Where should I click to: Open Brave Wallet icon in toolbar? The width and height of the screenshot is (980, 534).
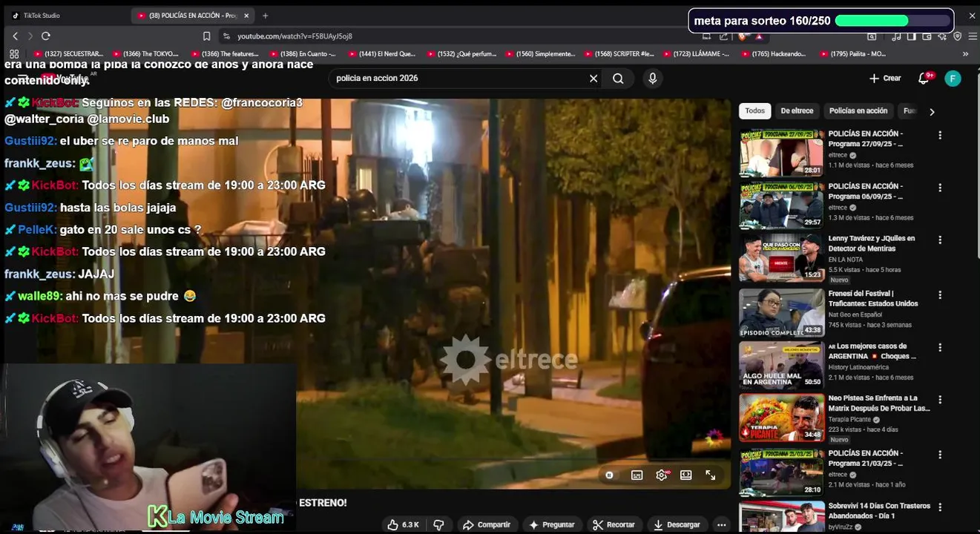tap(927, 36)
